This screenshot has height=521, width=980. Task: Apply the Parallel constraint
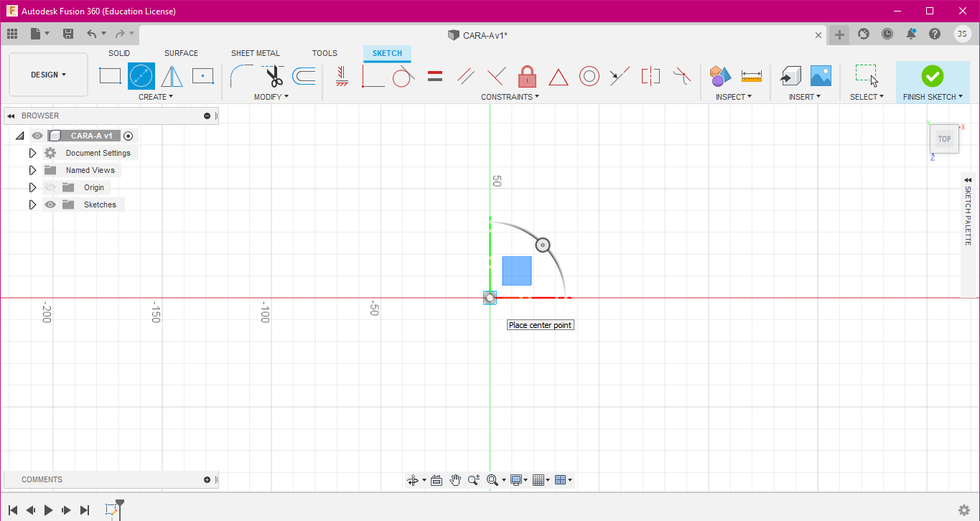click(x=466, y=75)
